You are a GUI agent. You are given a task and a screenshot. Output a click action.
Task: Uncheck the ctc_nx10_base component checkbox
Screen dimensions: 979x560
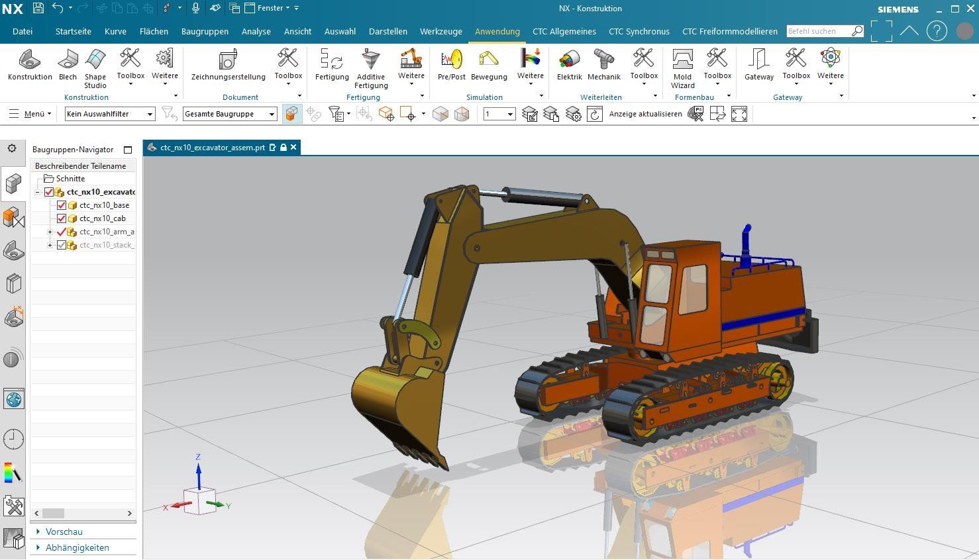coord(62,205)
